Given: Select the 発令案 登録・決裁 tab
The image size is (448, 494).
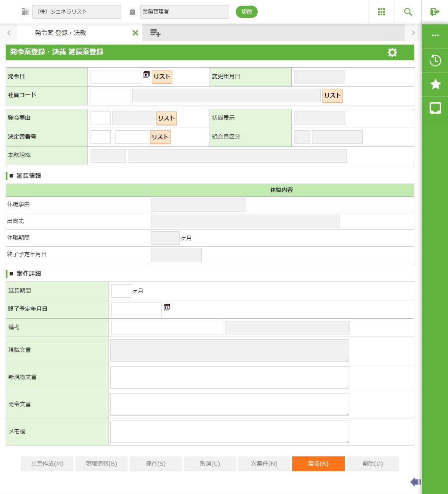Looking at the screenshot, I should (x=60, y=33).
